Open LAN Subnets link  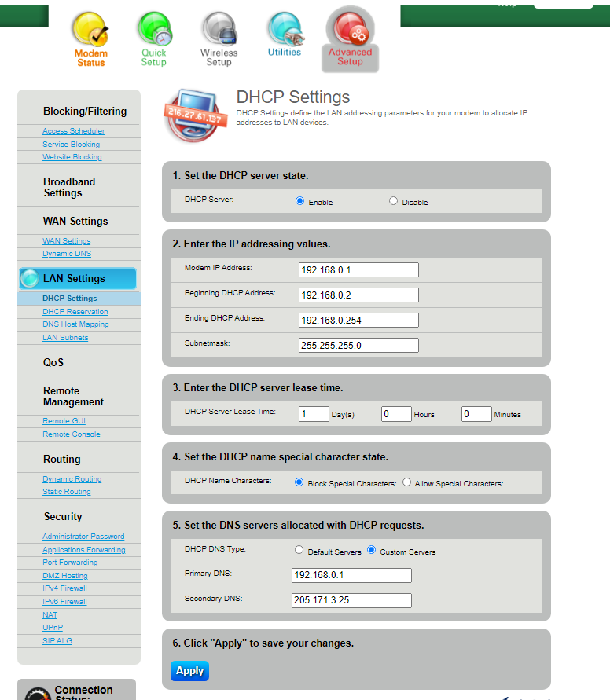point(65,338)
